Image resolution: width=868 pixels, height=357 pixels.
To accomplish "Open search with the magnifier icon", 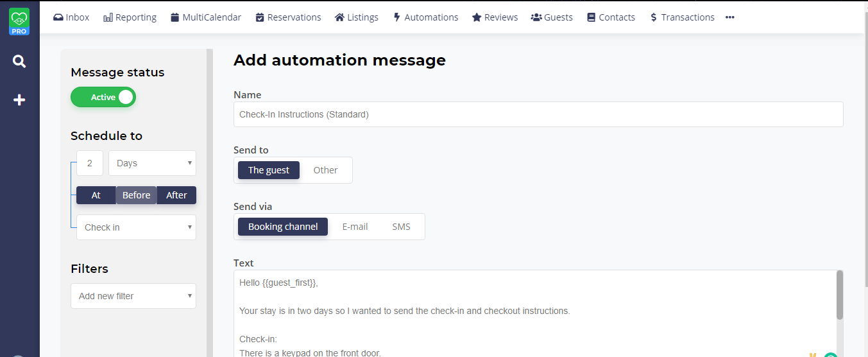I will click(19, 62).
